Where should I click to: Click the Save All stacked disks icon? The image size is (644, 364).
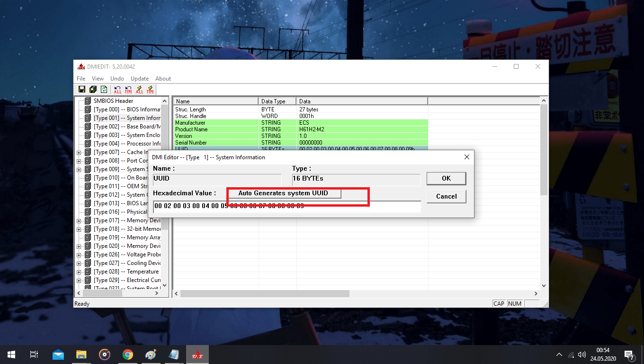pos(93,90)
